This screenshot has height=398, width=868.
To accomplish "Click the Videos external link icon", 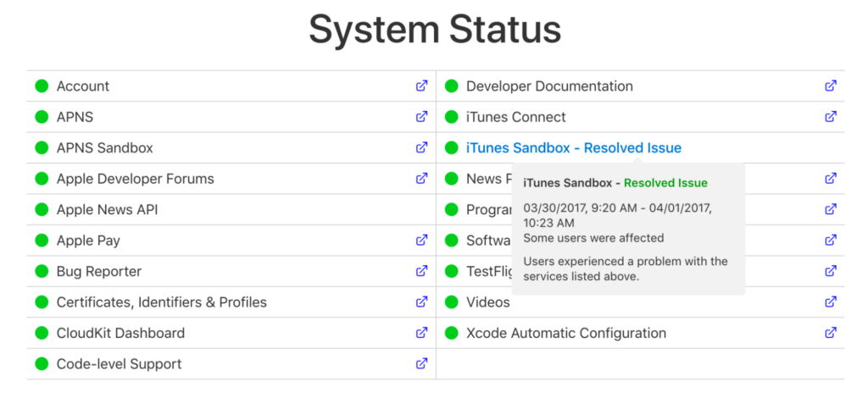I will pos(831,302).
